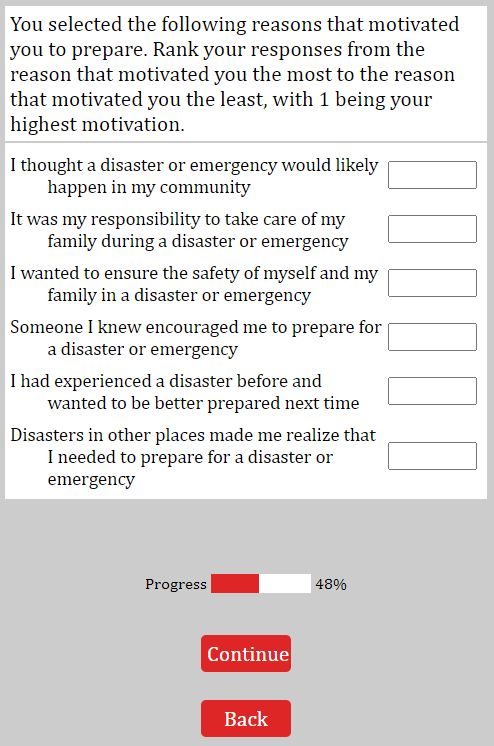
Task: Click the Progress label
Action: coord(176,584)
